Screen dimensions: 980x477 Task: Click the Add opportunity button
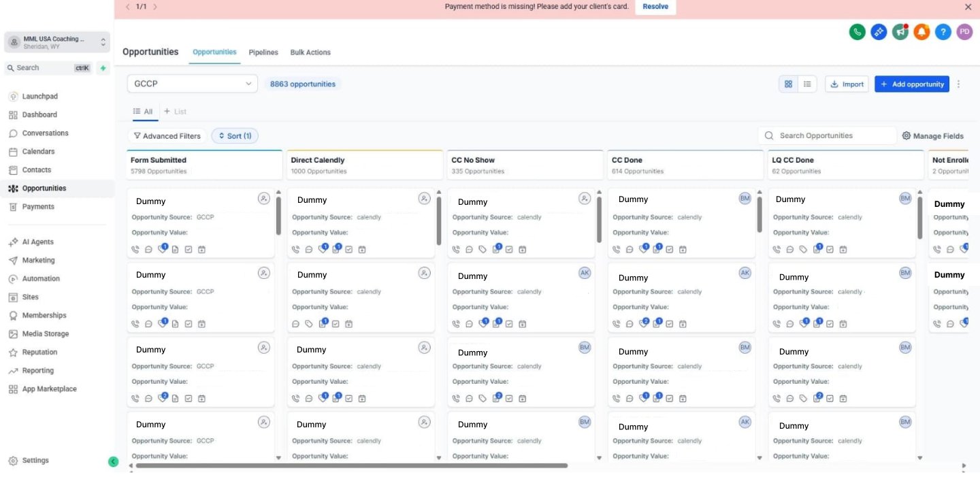[912, 84]
